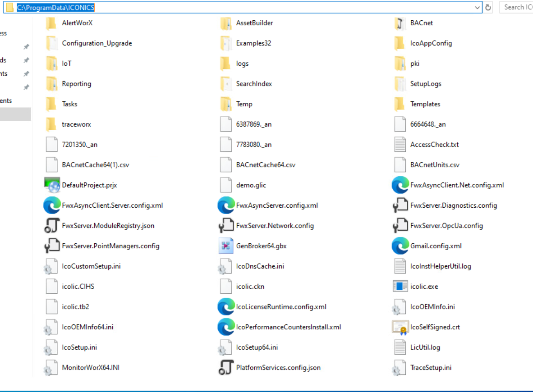
Task: Select file demo.glic
Action: (251, 185)
